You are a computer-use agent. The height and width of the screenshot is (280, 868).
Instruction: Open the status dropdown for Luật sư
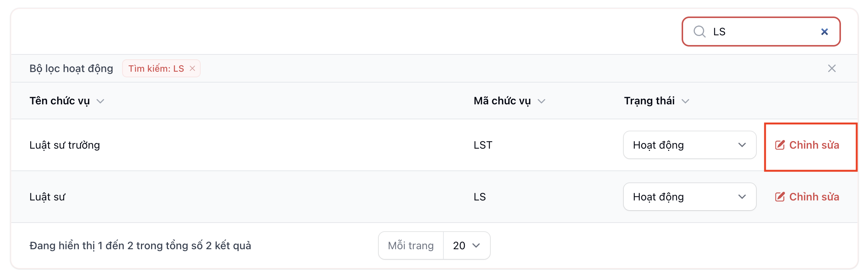(690, 197)
